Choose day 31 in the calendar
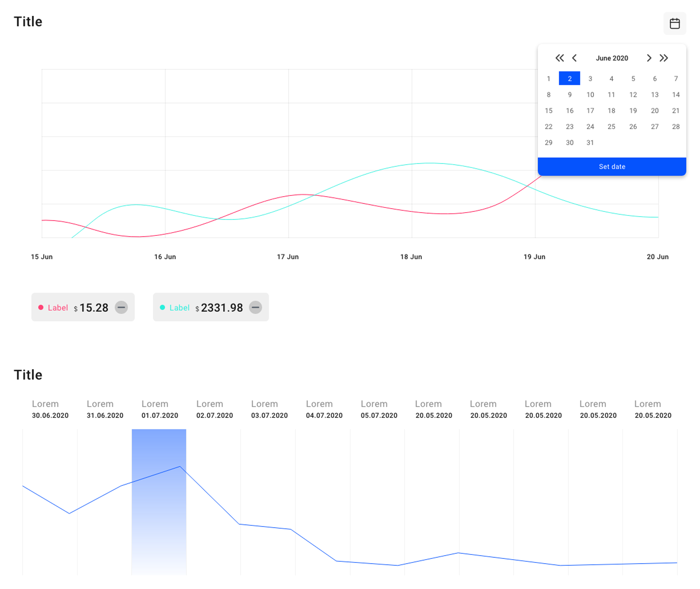 (590, 143)
